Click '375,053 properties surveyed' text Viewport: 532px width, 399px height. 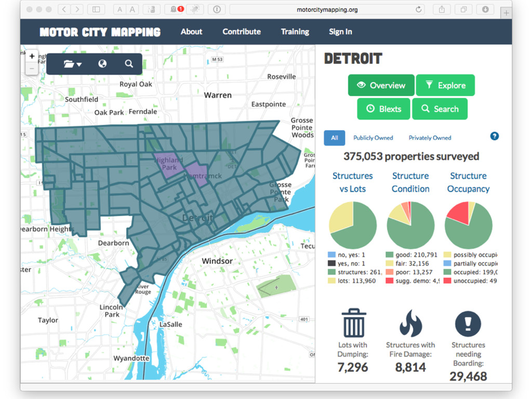click(x=411, y=156)
